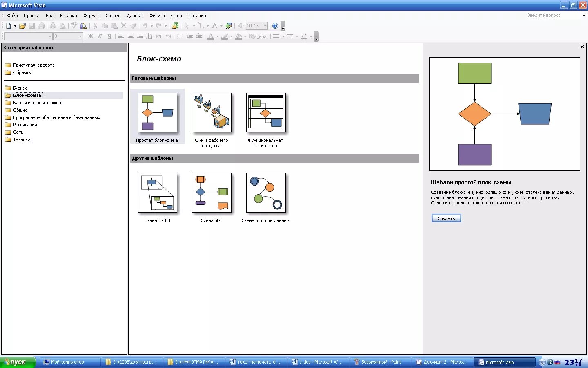Open the Файл menu
The height and width of the screenshot is (368, 588).
pyautogui.click(x=12, y=16)
